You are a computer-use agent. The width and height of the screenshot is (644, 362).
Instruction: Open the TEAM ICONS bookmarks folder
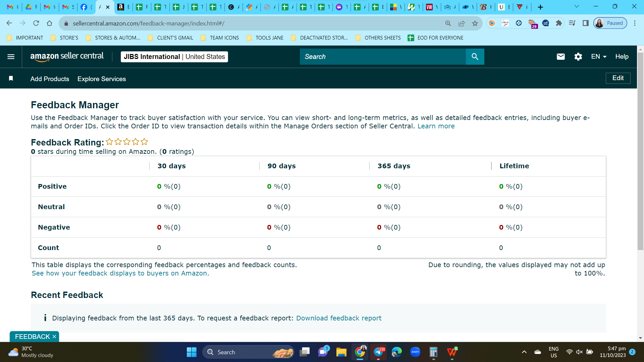point(220,38)
